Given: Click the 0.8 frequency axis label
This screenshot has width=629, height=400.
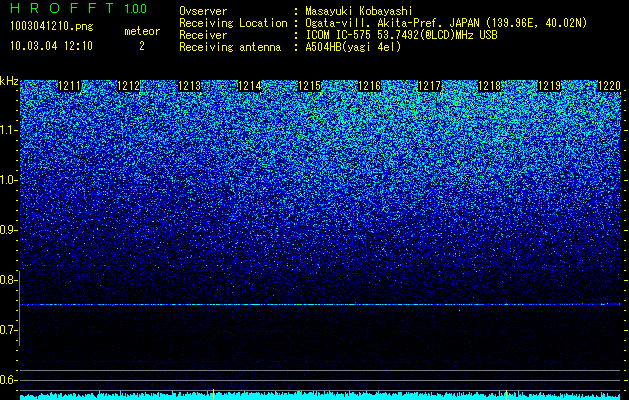Looking at the screenshot, I should (8, 280).
